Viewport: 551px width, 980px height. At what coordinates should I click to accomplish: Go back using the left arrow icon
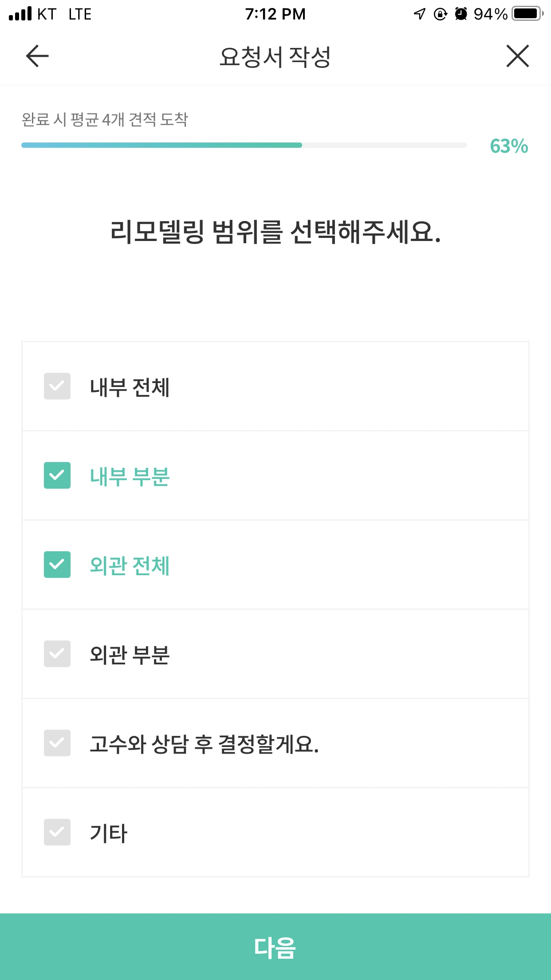[x=37, y=56]
